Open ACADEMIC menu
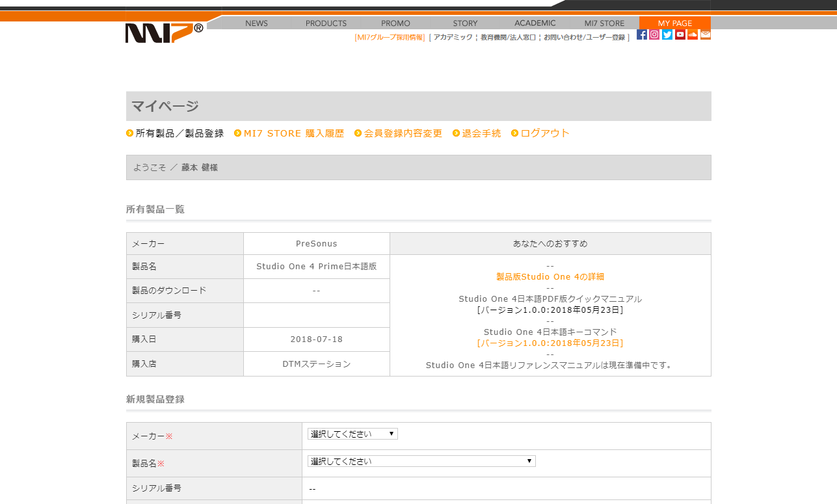The image size is (837, 504). (x=535, y=23)
